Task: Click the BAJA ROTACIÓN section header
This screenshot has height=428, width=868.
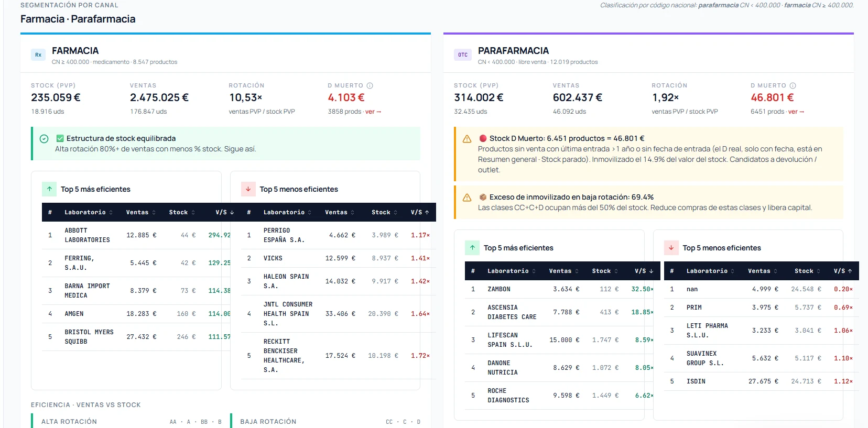Action: click(268, 422)
